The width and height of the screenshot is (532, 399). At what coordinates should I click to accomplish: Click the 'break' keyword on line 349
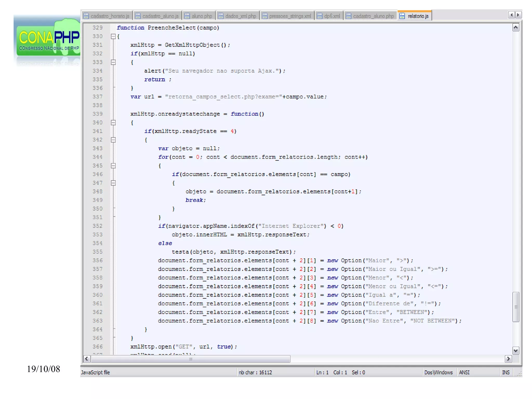point(194,200)
